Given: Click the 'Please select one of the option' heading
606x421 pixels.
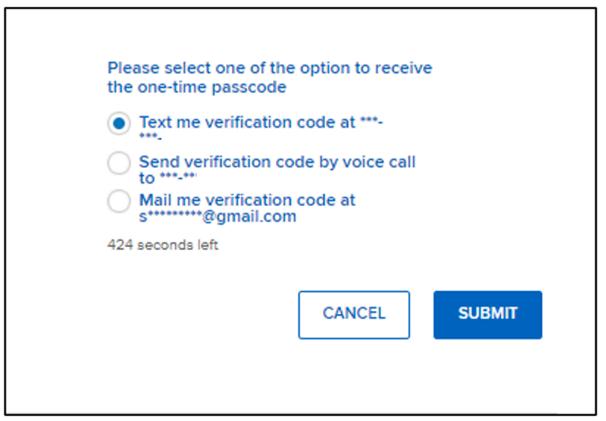Looking at the screenshot, I should pos(270,68).
